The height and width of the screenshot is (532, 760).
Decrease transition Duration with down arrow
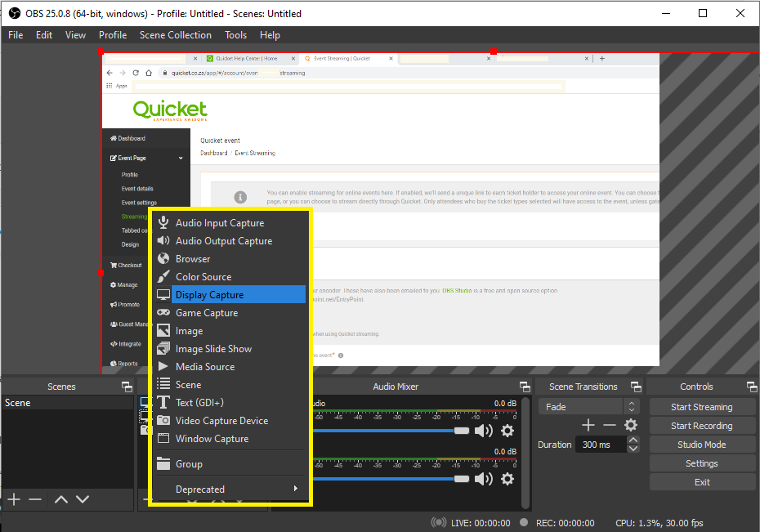(633, 449)
